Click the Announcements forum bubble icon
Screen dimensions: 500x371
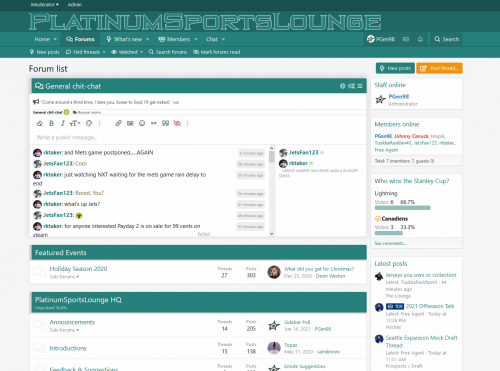pyautogui.click(x=39, y=325)
